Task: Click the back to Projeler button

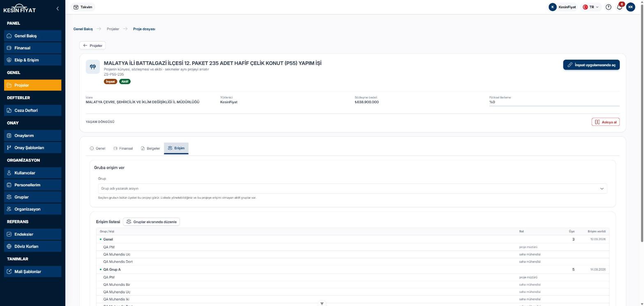Action: (x=92, y=46)
